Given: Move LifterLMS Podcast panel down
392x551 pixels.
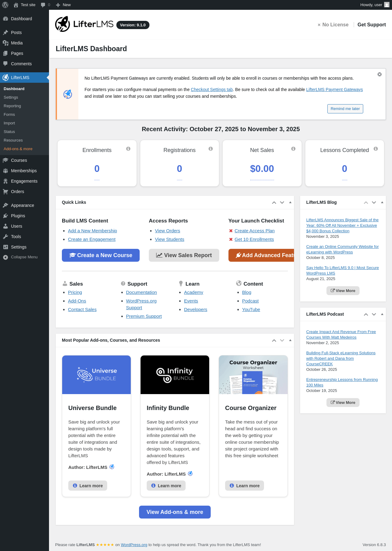Looking at the screenshot, I should coord(374,314).
